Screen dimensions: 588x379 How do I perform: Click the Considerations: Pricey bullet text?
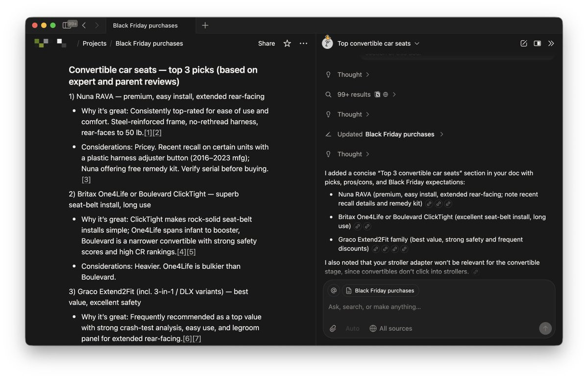(175, 163)
